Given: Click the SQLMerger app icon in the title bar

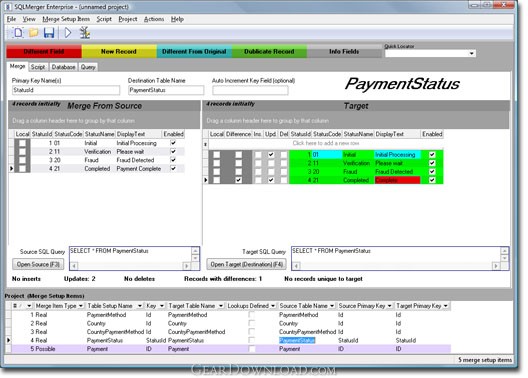Looking at the screenshot, I should click(9, 6).
